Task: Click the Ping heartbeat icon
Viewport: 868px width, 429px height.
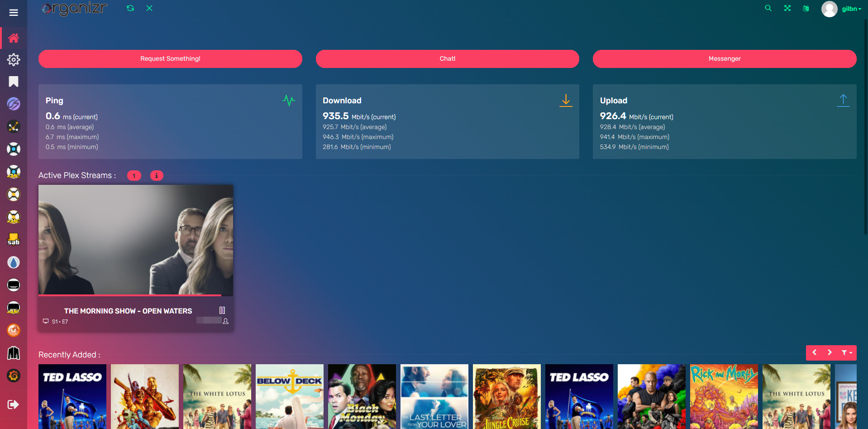Action: (289, 100)
